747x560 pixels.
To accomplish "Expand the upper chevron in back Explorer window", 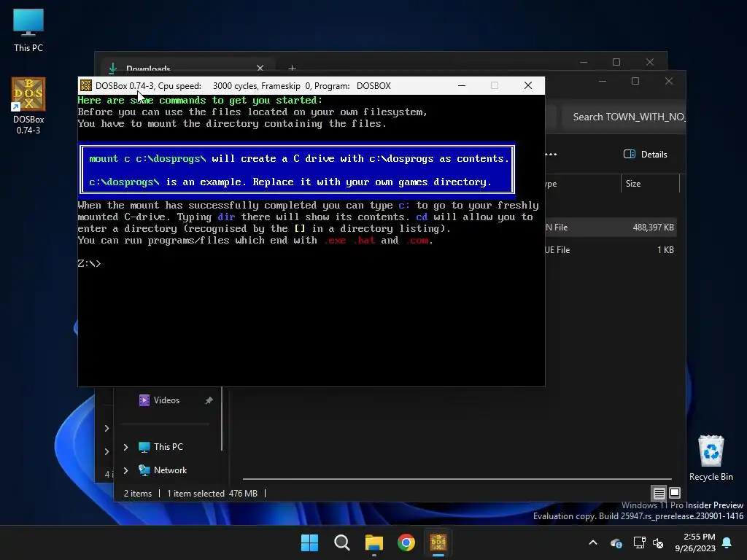I will click(107, 428).
